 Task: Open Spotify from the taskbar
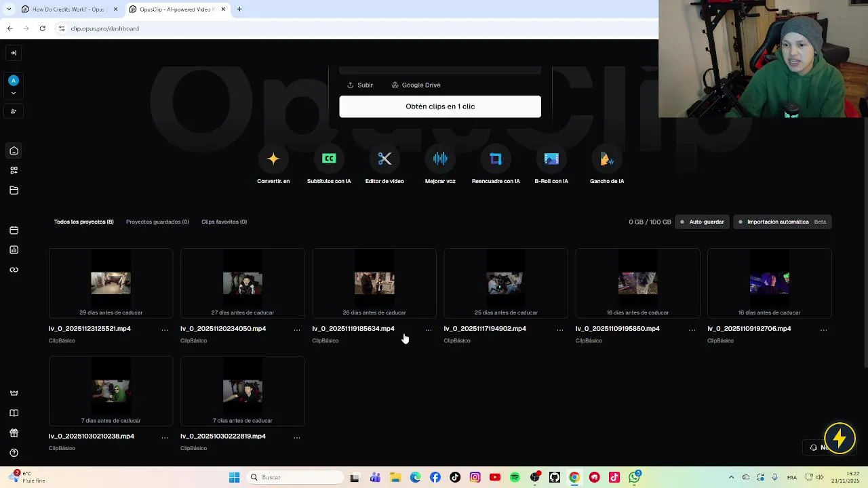point(515,477)
